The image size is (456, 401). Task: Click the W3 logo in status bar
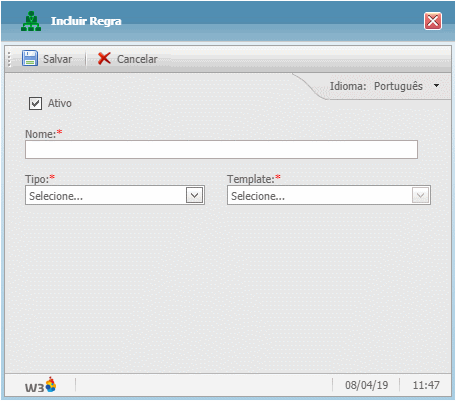[41, 385]
